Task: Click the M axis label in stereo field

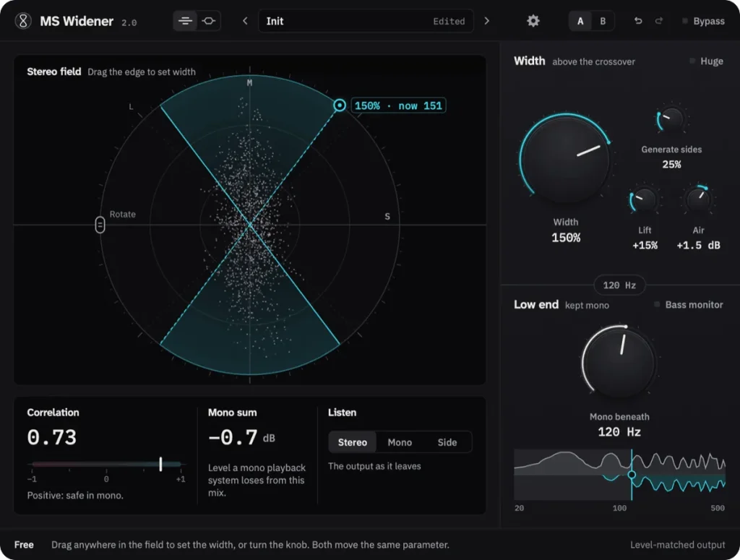Action: (x=249, y=83)
